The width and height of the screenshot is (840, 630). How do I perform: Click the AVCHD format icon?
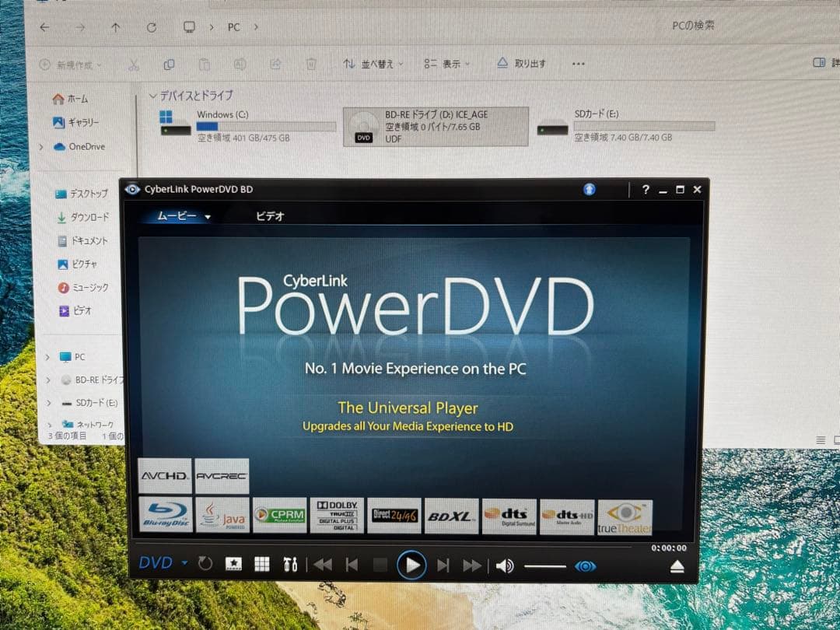tap(164, 474)
